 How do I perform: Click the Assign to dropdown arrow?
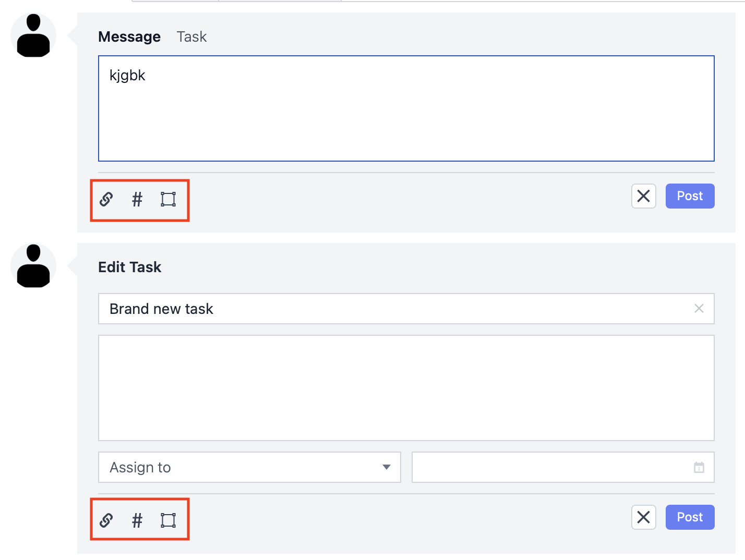387,467
